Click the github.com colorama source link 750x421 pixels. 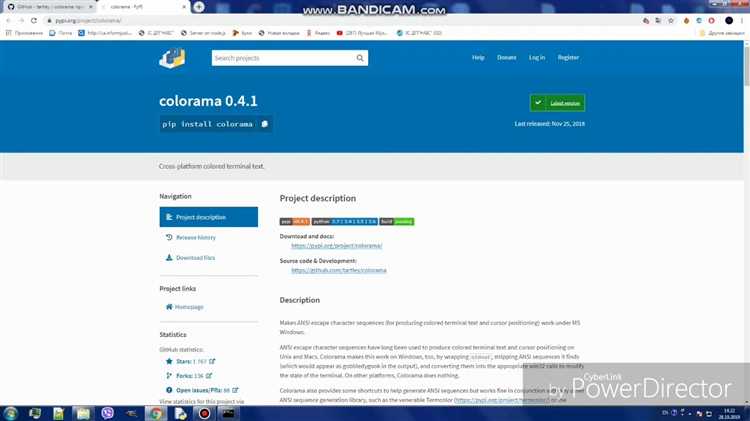339,270
